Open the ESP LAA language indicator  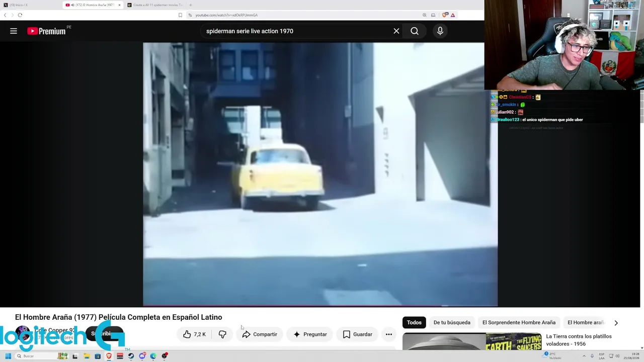(x=601, y=356)
